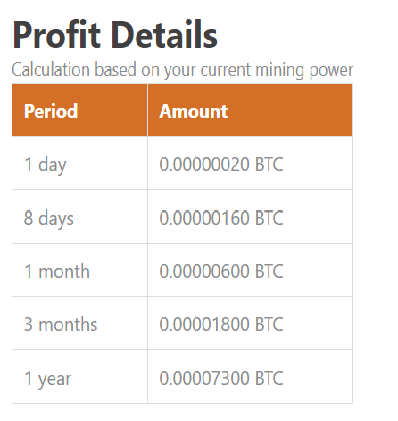Viewport: 398px width, 421px height.
Task: Click the 0.00007300 BTC amount
Action: [221, 378]
